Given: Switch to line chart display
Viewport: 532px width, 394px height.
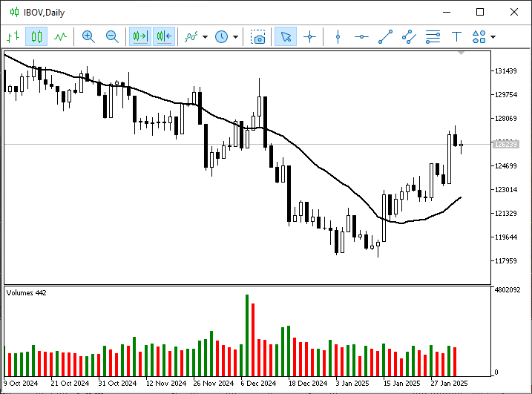Looking at the screenshot, I should (x=60, y=36).
